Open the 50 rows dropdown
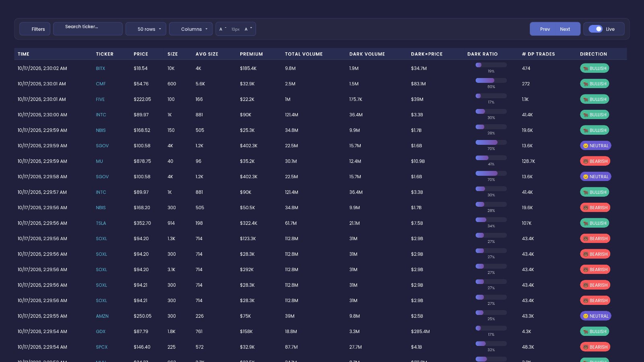This screenshot has height=362, width=644. click(146, 29)
